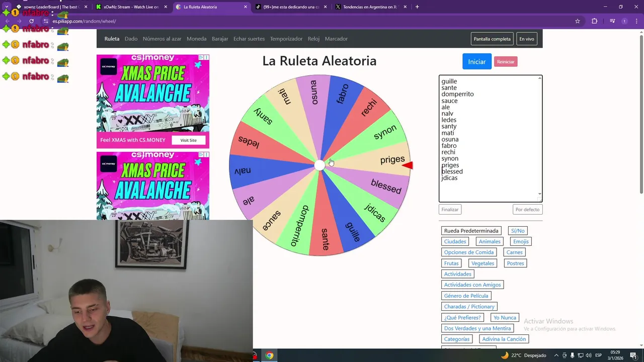Select the Ciudades preset
This screenshot has height=362, width=644.
455,241
